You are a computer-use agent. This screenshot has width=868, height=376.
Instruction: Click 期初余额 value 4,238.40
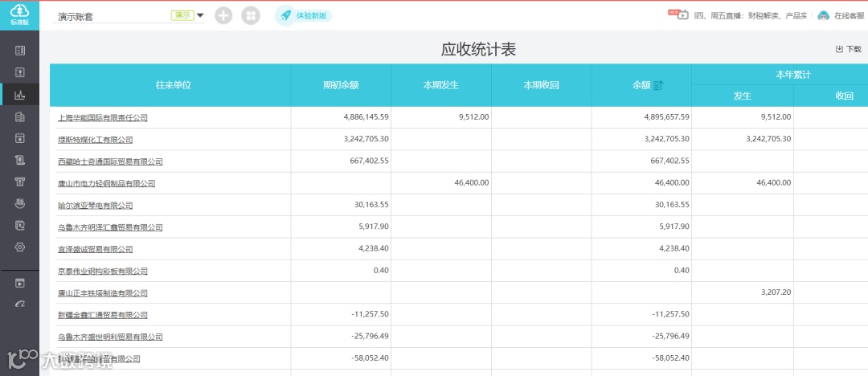[x=374, y=248]
